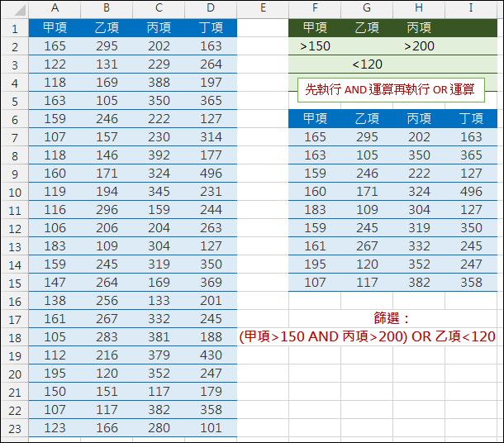
Task: Click result cell H12 value 319
Action: click(x=419, y=228)
